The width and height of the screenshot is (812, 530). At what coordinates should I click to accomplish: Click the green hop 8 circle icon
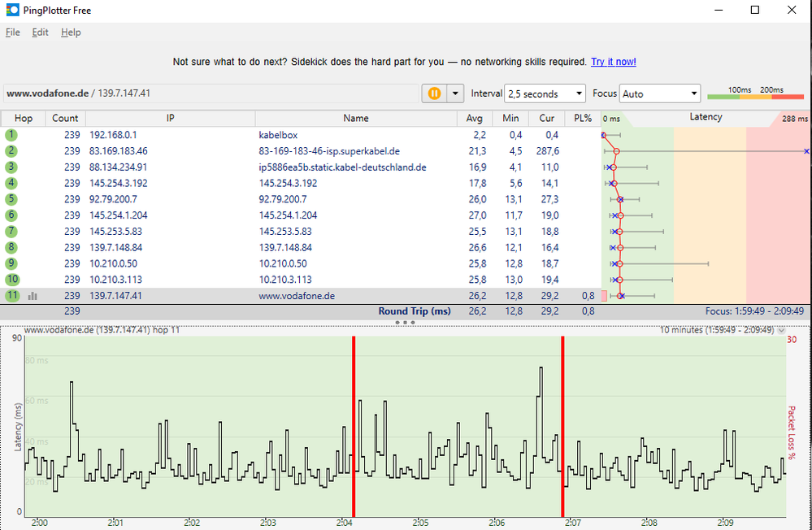coord(11,247)
